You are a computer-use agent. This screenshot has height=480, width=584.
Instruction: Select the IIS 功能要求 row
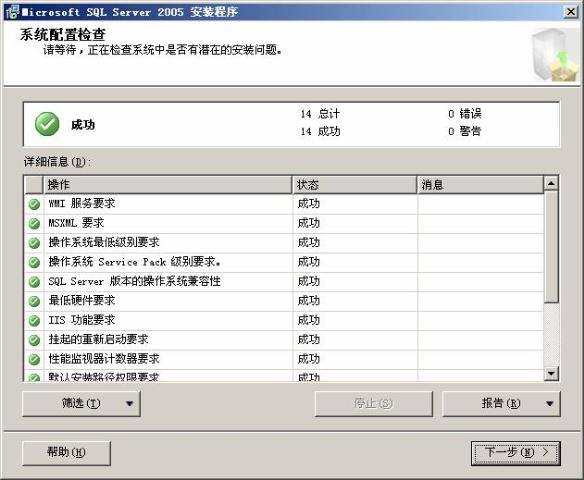[x=284, y=321]
